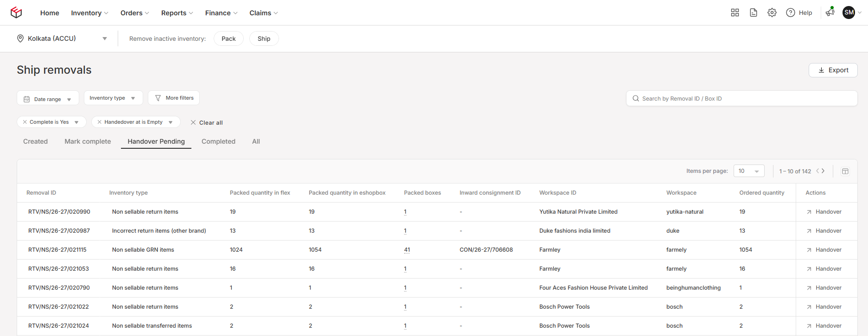868x336 pixels.
Task: Click Removal ID RTV/NS/26-27/020987
Action: 59,231
